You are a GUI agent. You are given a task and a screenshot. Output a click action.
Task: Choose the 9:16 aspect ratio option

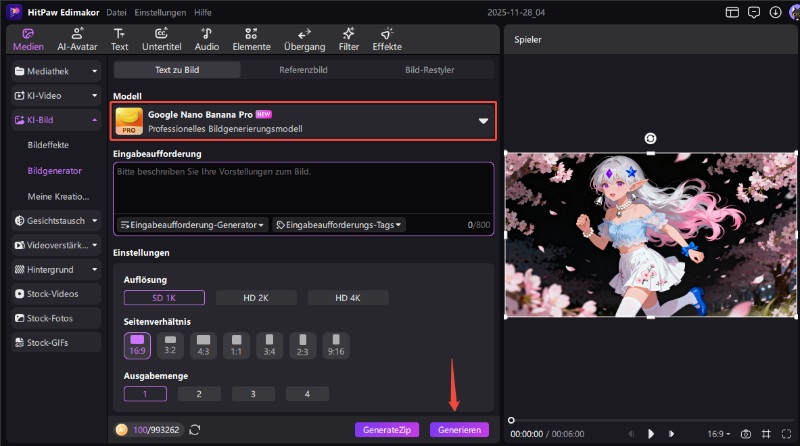335,345
